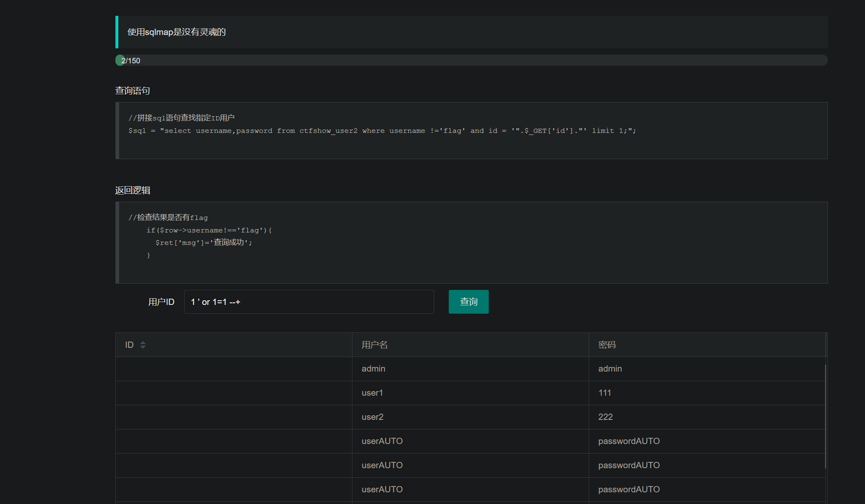The image size is (865, 504).
Task: Click the table's vertical scrollbar
Action: point(825,417)
